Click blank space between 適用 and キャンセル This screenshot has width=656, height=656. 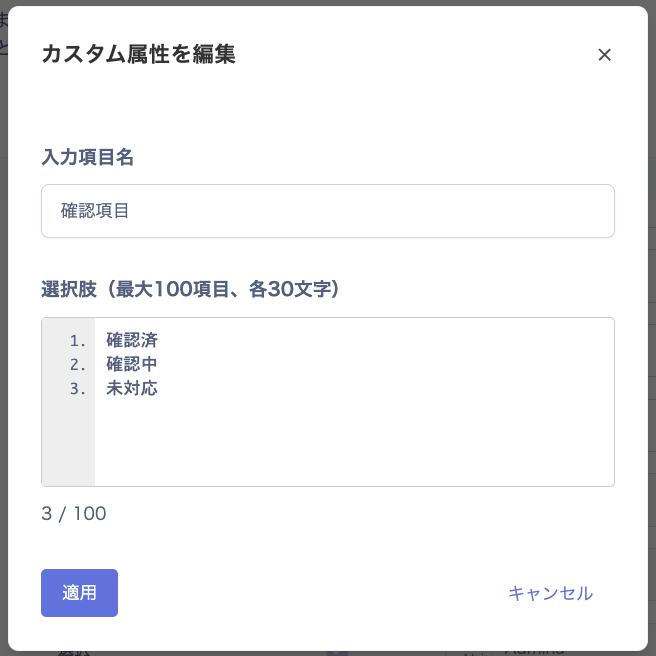310,593
